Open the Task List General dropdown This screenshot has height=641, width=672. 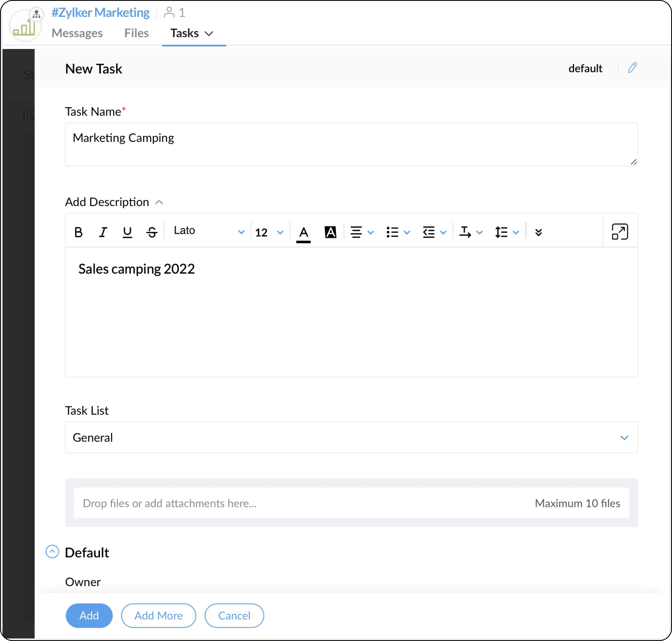click(351, 437)
